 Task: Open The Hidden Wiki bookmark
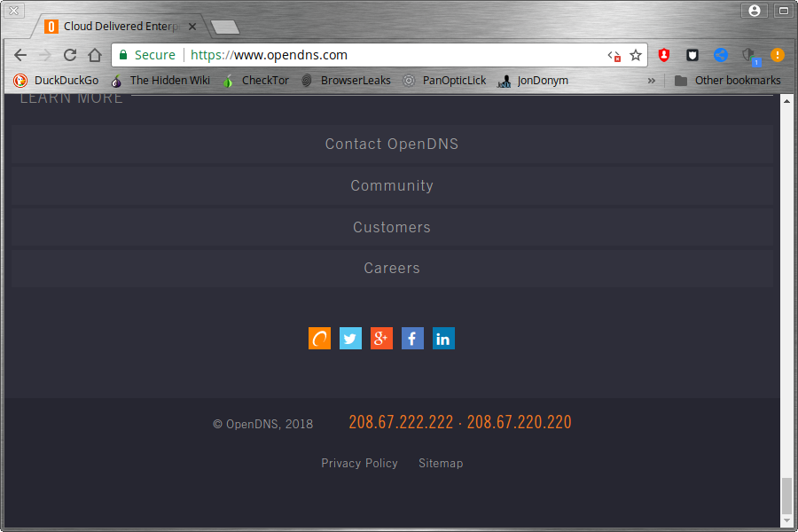pyautogui.click(x=160, y=81)
